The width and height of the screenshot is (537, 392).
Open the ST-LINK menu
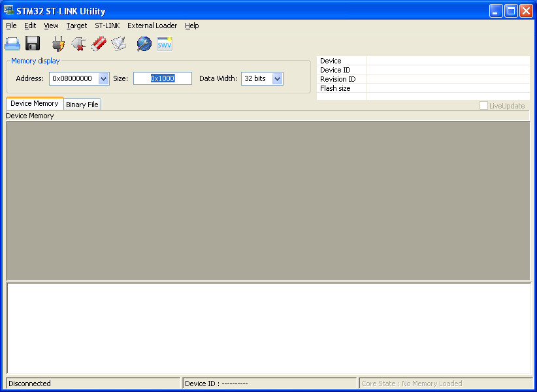(108, 25)
